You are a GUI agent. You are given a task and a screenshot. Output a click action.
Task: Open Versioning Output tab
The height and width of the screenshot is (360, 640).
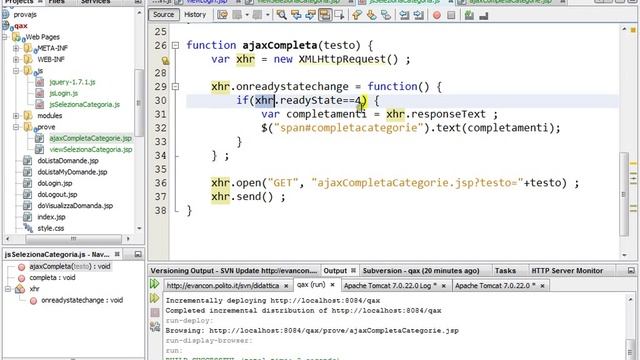[x=233, y=271]
